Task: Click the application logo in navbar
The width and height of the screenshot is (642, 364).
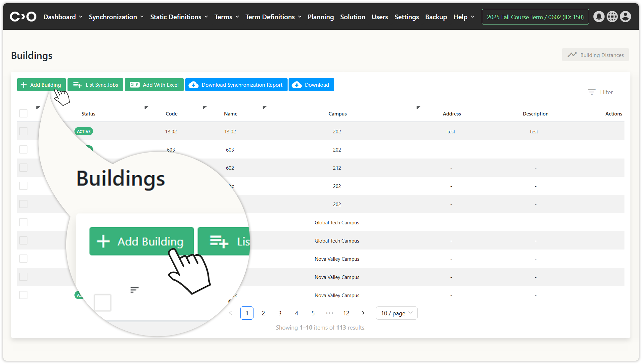Action: tap(23, 17)
